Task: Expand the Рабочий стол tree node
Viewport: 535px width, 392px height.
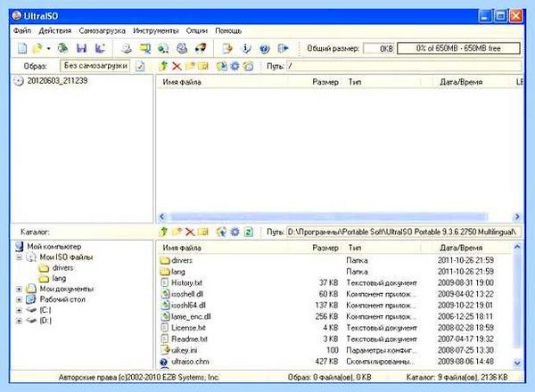Action: (19, 299)
